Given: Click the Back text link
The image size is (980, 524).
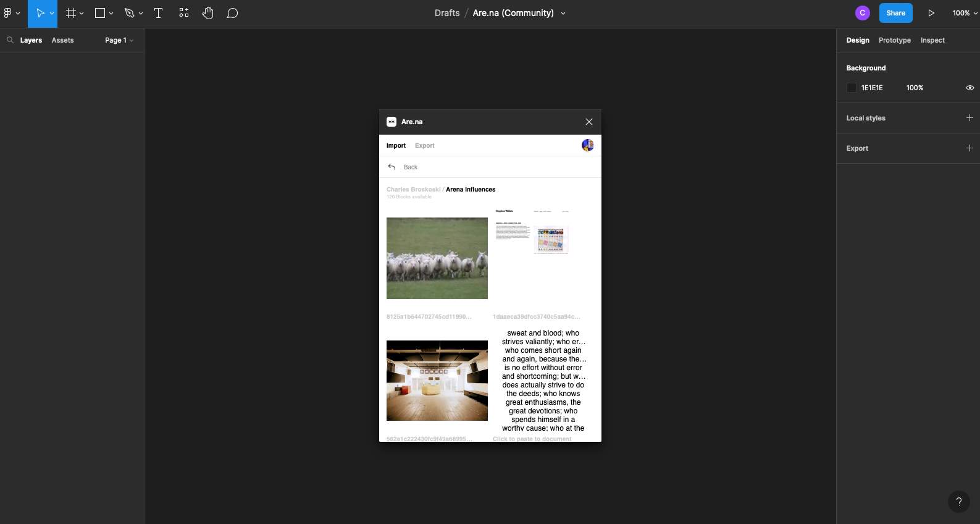Looking at the screenshot, I should click(411, 167).
